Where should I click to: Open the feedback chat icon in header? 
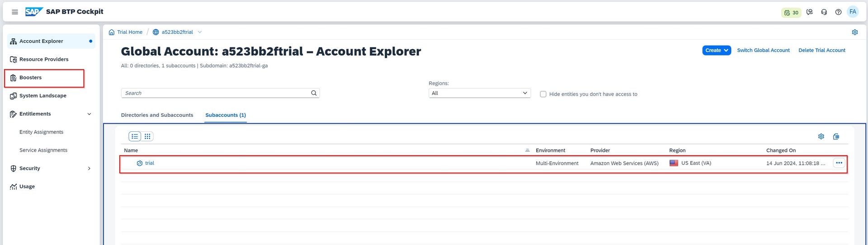[x=810, y=12]
